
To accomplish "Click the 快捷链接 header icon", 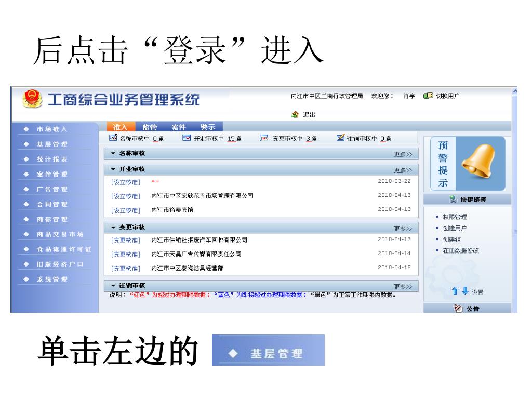I will (453, 199).
